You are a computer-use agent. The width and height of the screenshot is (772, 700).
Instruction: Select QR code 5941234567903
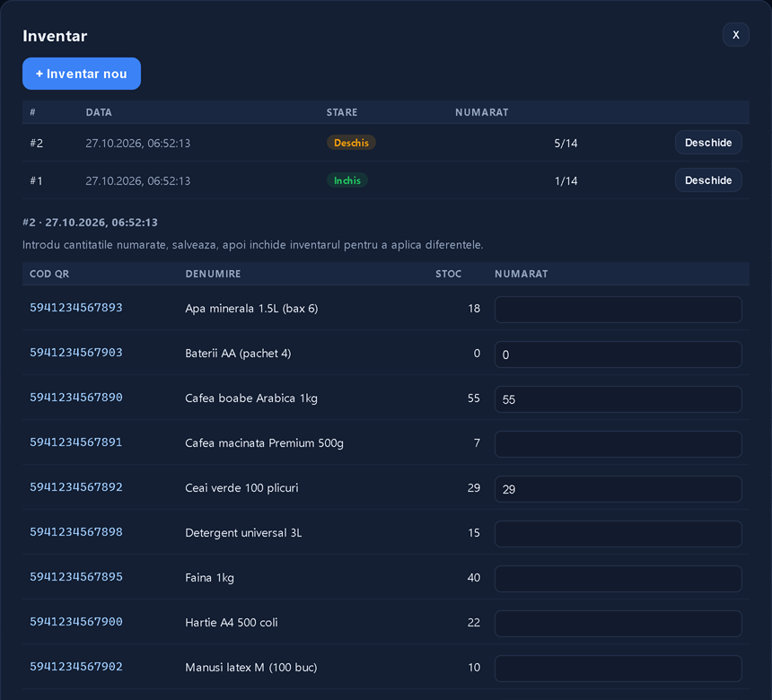tap(76, 353)
